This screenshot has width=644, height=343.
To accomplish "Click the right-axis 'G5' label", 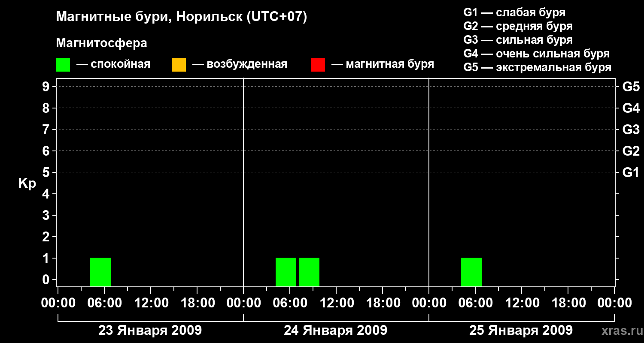I will [x=631, y=87].
